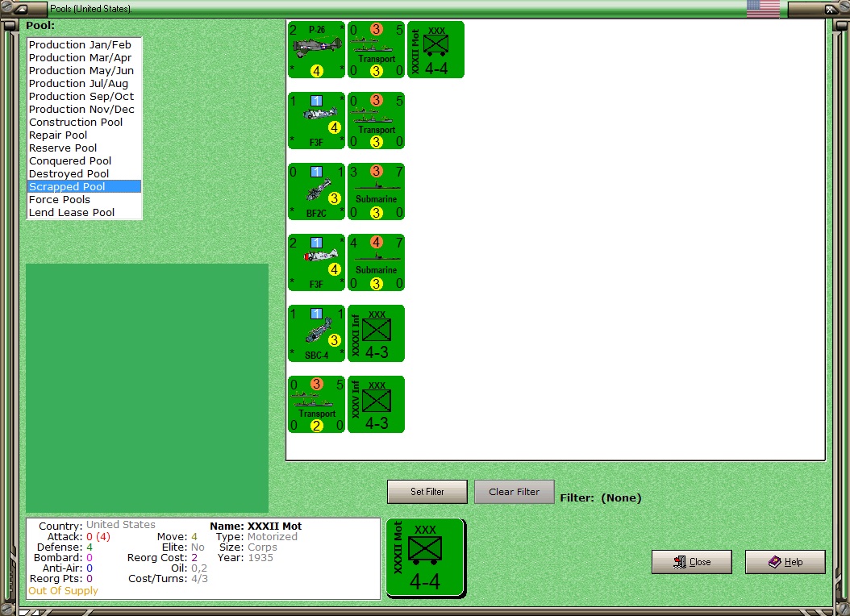Select the BF2C aircraft counter
850x616 pixels.
317,191
